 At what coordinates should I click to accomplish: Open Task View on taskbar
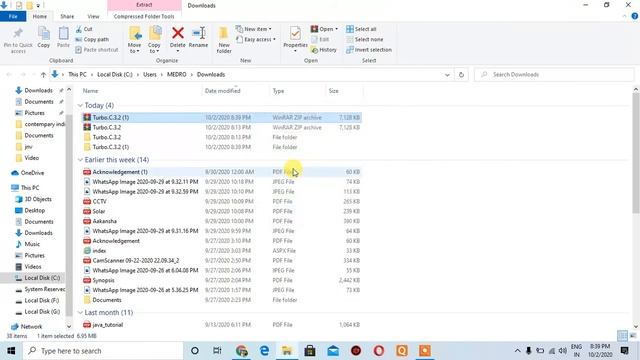[x=217, y=351]
